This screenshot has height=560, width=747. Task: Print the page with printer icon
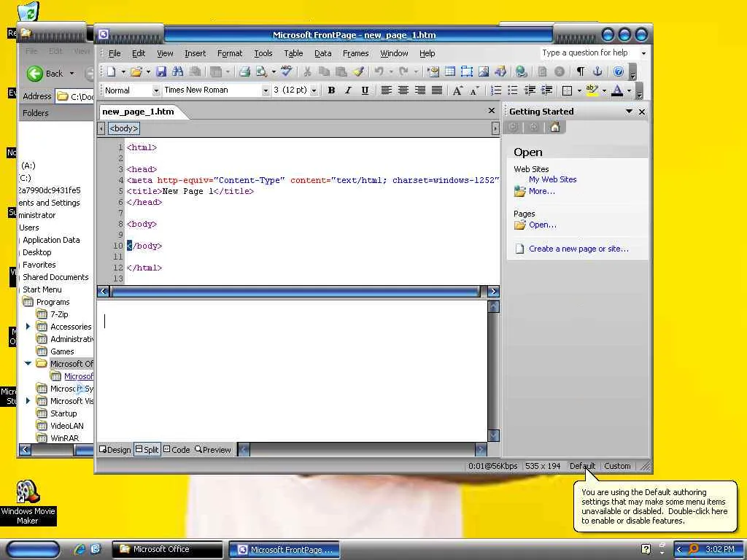pos(245,72)
